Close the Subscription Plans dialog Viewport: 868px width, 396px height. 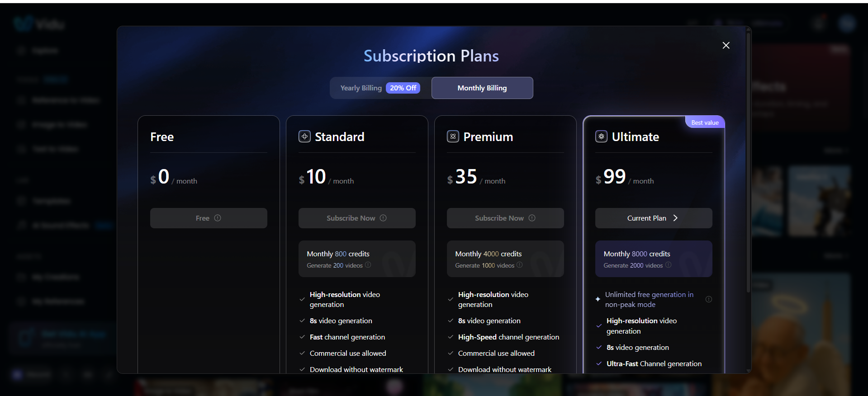[726, 45]
